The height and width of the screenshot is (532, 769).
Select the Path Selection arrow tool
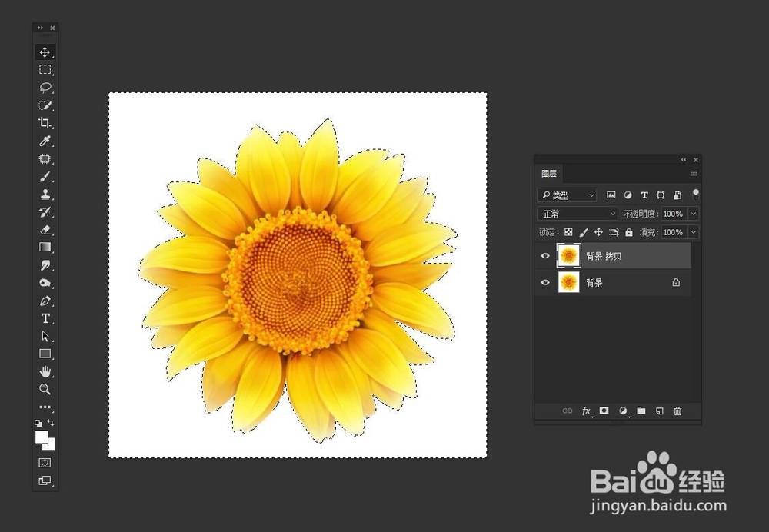pos(45,337)
